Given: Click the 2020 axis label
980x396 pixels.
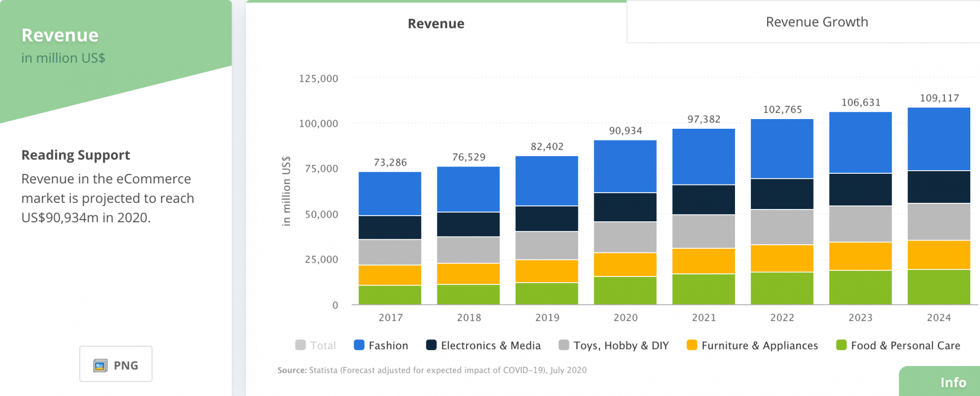Looking at the screenshot, I should pyautogui.click(x=626, y=317).
